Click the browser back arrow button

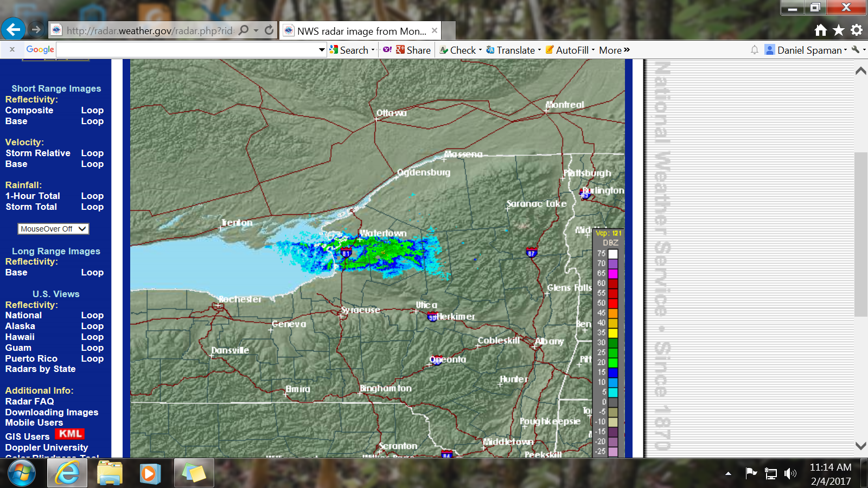pyautogui.click(x=14, y=29)
